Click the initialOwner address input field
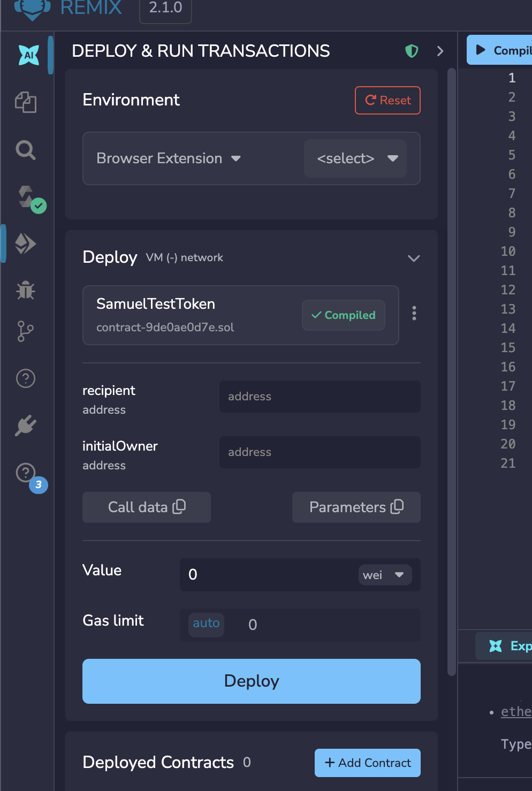 320,452
